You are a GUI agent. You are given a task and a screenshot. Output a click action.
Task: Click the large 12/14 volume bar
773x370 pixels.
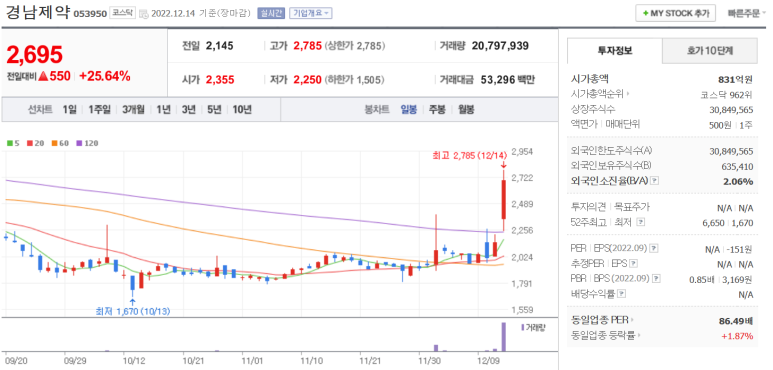coord(504,337)
